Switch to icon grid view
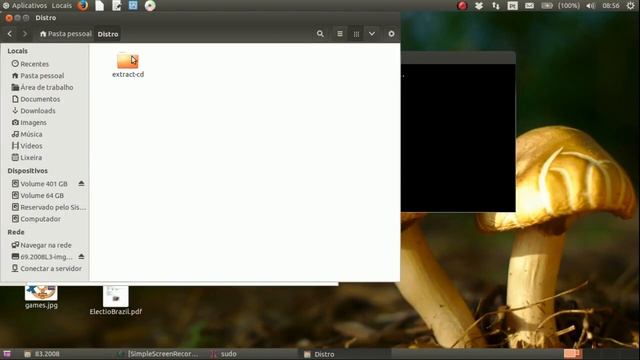The height and width of the screenshot is (360, 640). pyautogui.click(x=356, y=34)
